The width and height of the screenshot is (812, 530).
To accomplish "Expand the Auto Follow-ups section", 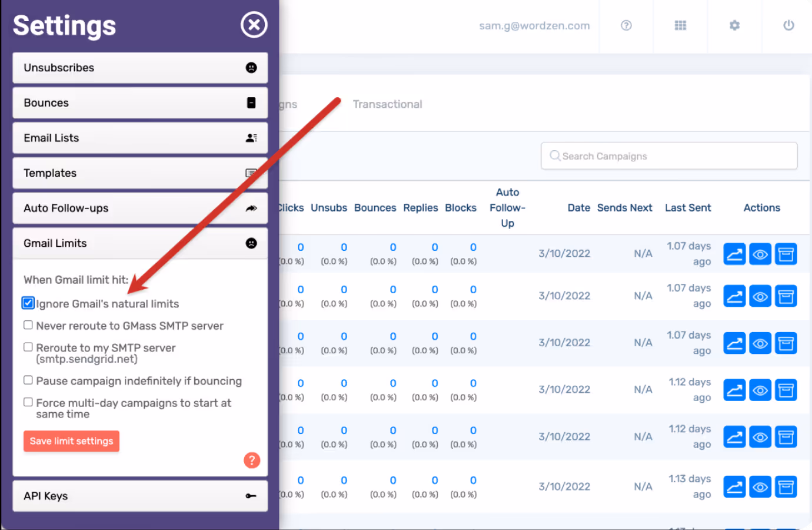I will [140, 208].
